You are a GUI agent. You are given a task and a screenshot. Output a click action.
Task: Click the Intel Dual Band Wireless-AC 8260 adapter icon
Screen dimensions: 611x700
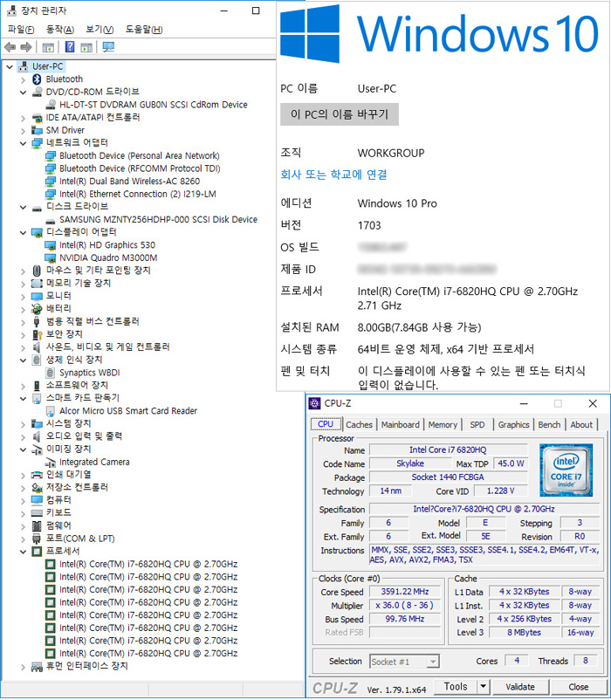51,182
